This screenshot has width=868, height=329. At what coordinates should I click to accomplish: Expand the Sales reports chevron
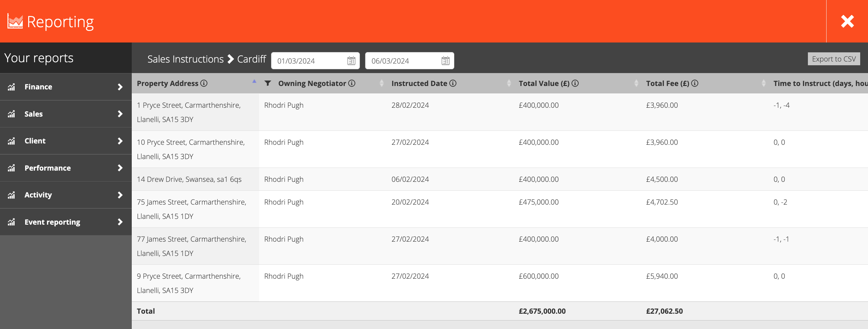(x=120, y=114)
